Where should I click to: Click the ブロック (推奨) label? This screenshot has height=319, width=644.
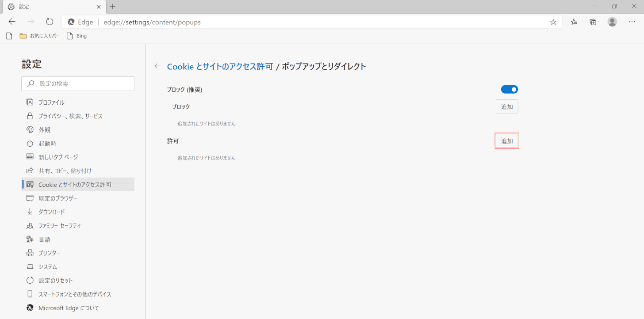coord(184,90)
